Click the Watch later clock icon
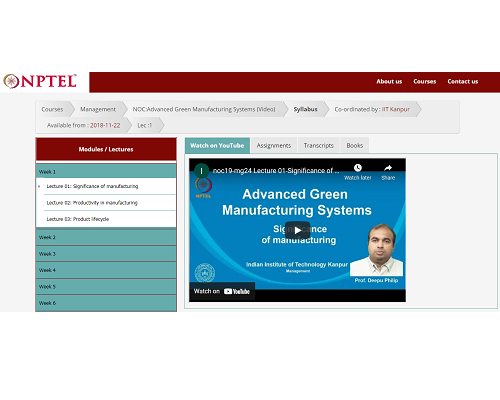The image size is (500, 400). pyautogui.click(x=358, y=168)
